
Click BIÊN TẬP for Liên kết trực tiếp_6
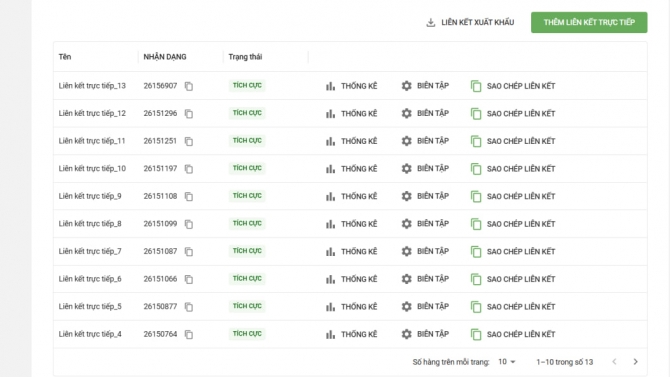(425, 279)
